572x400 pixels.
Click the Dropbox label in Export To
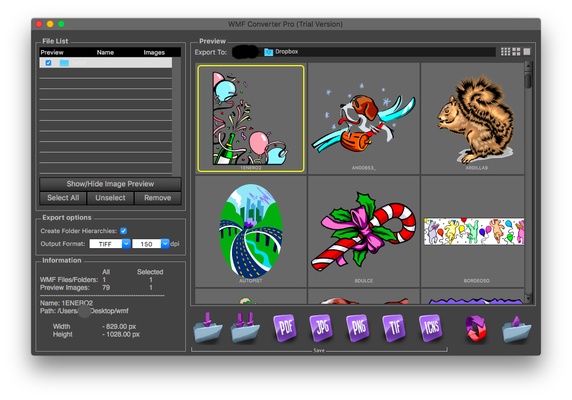pos(286,52)
